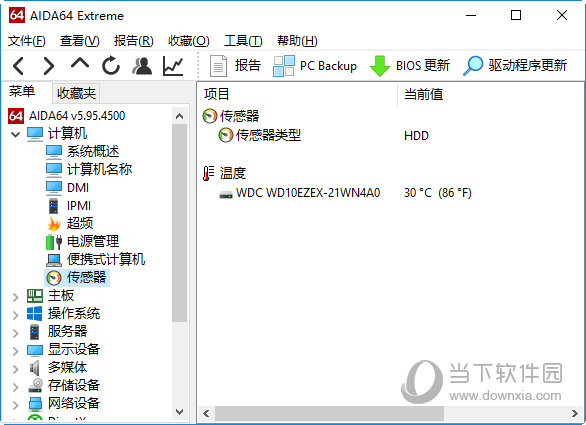586x425 pixels.
Task: Switch to the 菜单 tab
Action: click(22, 92)
